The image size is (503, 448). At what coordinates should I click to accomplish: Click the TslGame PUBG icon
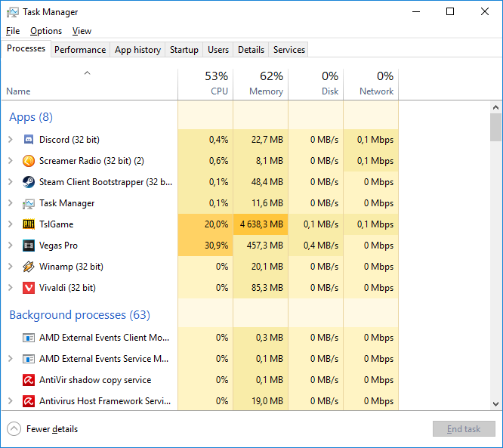pyautogui.click(x=29, y=224)
